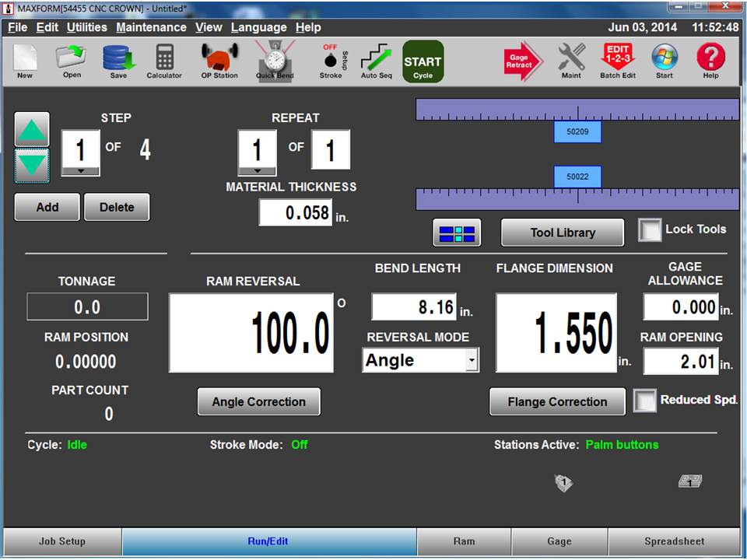
Task: Click the left station 1 icon
Action: coord(563,483)
